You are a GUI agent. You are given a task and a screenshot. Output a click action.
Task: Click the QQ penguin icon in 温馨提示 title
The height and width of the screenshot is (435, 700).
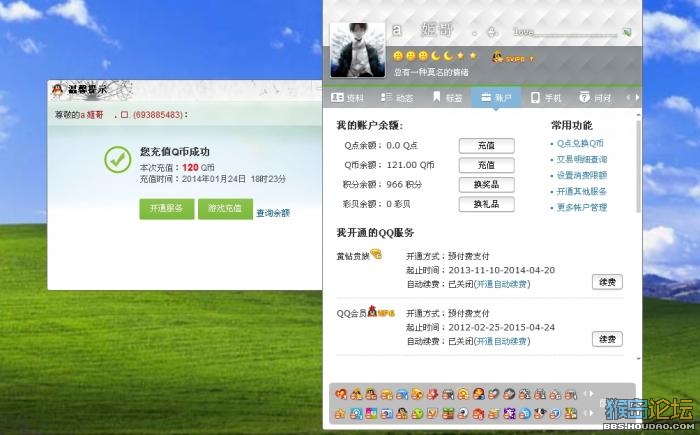click(x=57, y=89)
